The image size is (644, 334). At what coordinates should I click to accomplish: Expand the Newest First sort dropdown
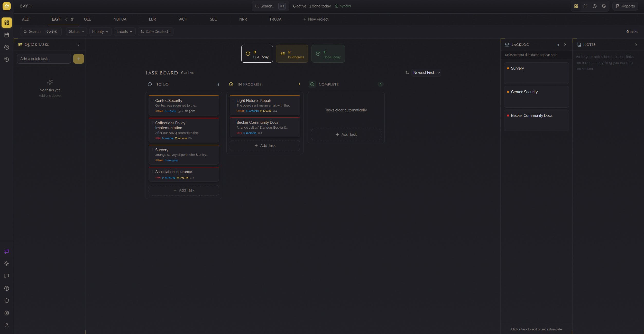(426, 73)
